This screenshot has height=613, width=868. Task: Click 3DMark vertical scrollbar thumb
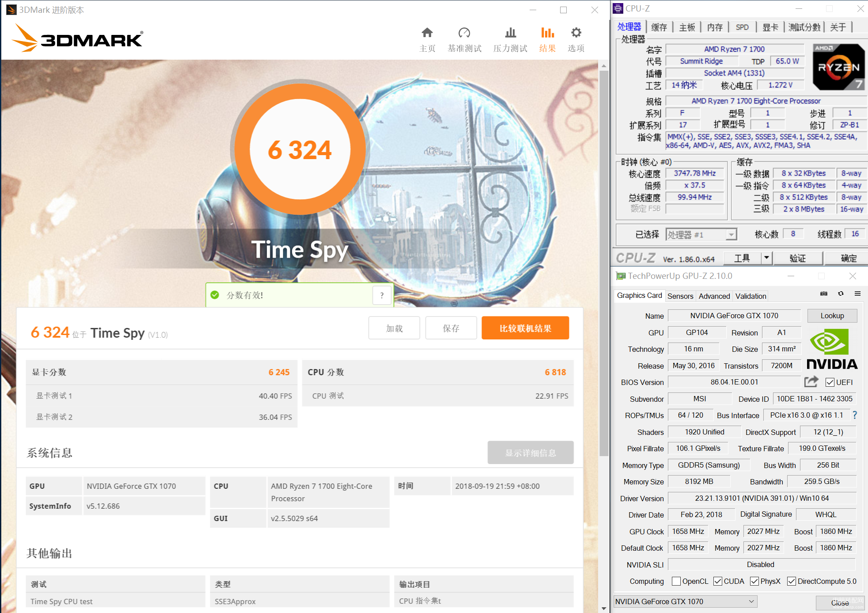[604, 263]
